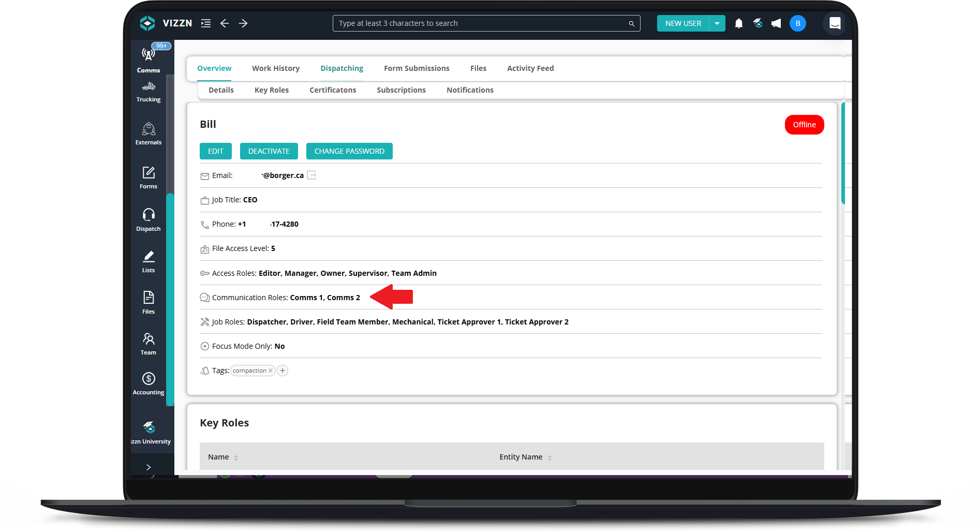Open the Externals section
The width and height of the screenshot is (980, 532).
coord(148,134)
